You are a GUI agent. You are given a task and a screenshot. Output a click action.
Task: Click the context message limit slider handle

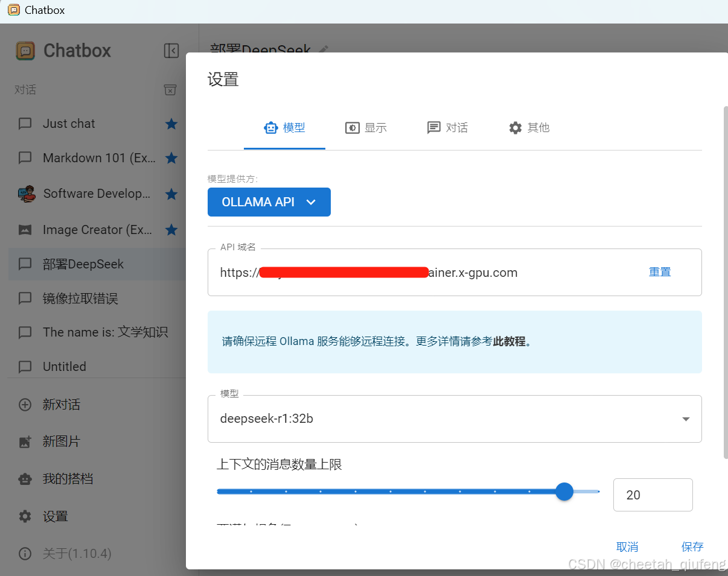(564, 492)
